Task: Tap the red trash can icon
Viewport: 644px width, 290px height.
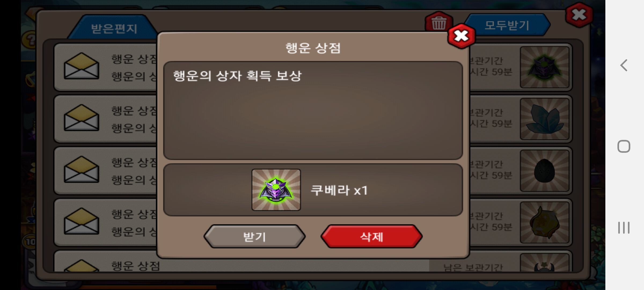Action: pyautogui.click(x=439, y=23)
